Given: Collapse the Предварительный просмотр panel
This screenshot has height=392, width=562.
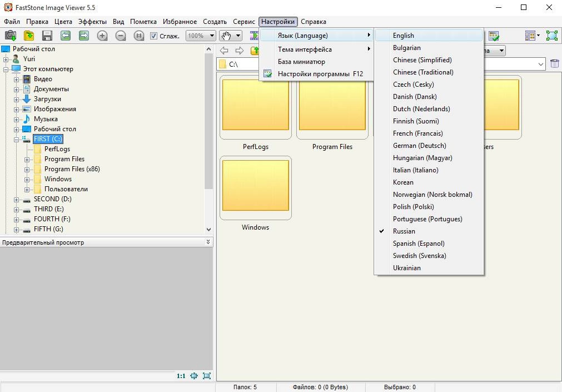Looking at the screenshot, I should [208, 242].
